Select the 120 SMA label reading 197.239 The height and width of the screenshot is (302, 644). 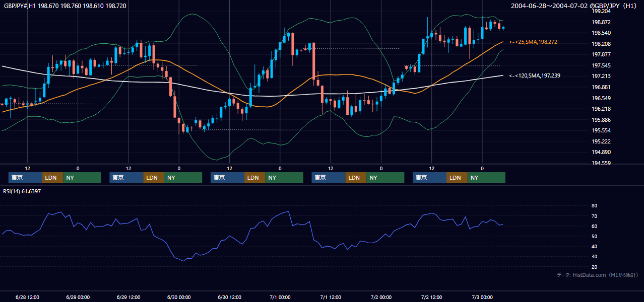coord(535,75)
